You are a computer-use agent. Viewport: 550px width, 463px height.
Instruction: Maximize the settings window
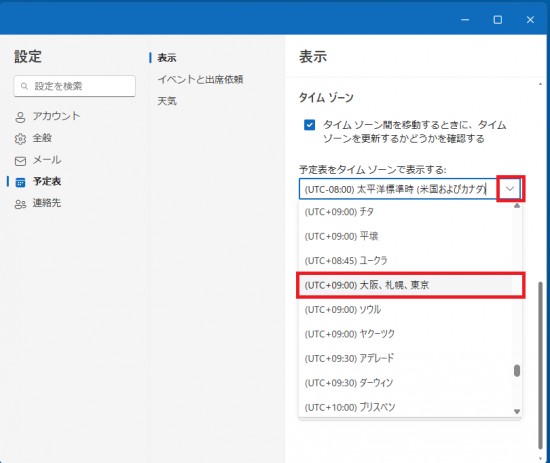point(497,20)
